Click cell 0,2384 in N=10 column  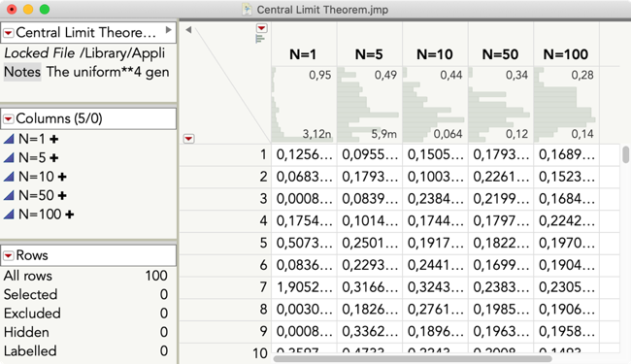(436, 199)
